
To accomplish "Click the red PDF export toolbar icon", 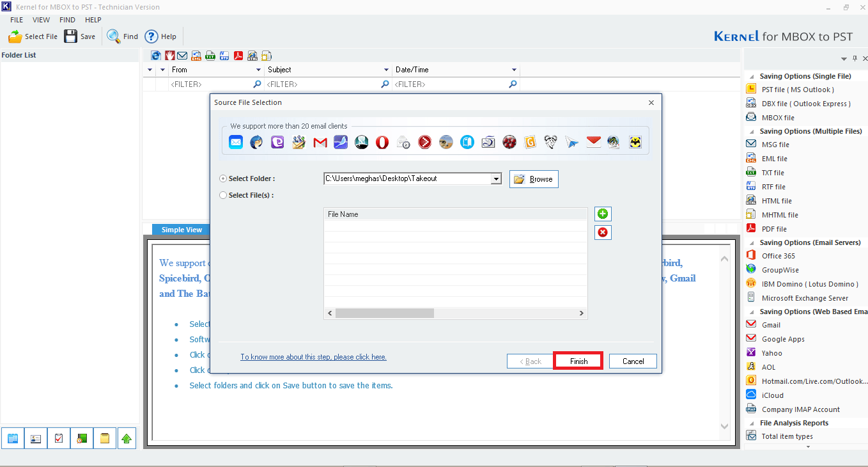I will pos(238,56).
